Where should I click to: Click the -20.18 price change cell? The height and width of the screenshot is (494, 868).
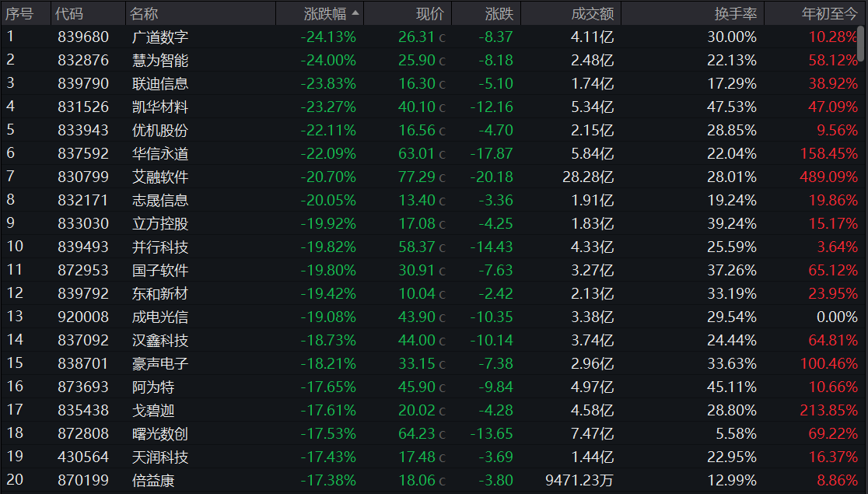click(x=492, y=177)
